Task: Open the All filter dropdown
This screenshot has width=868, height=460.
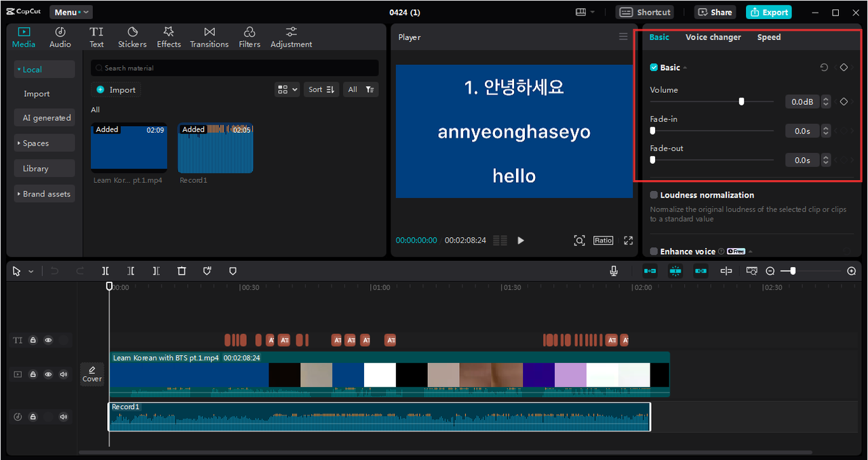Action: click(x=361, y=89)
